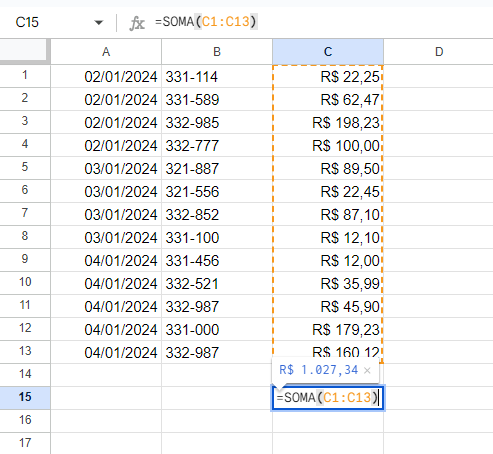Viewport: 493px width, 454px height.
Task: Click cell with R$ 198,23
Action: point(328,122)
